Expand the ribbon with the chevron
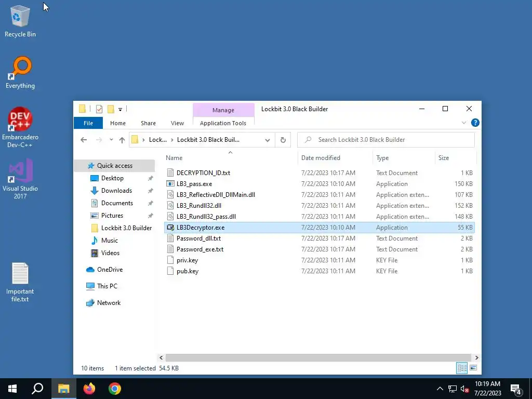The height and width of the screenshot is (399, 532). pyautogui.click(x=464, y=123)
